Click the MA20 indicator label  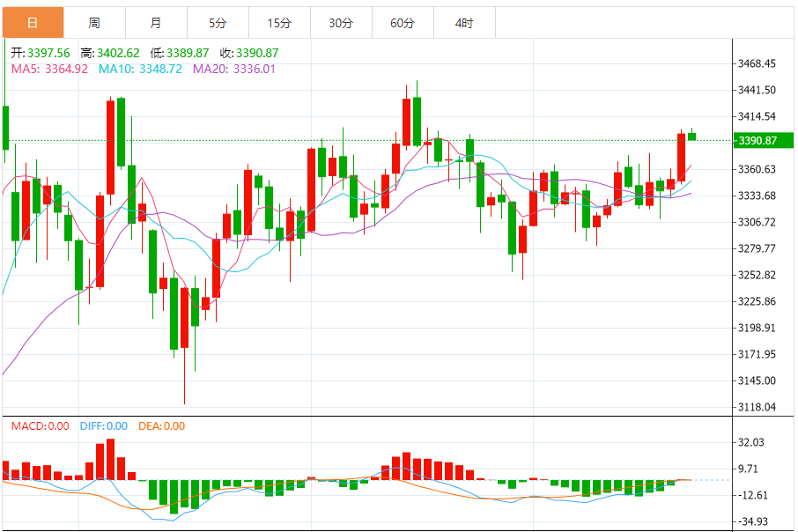[233, 69]
